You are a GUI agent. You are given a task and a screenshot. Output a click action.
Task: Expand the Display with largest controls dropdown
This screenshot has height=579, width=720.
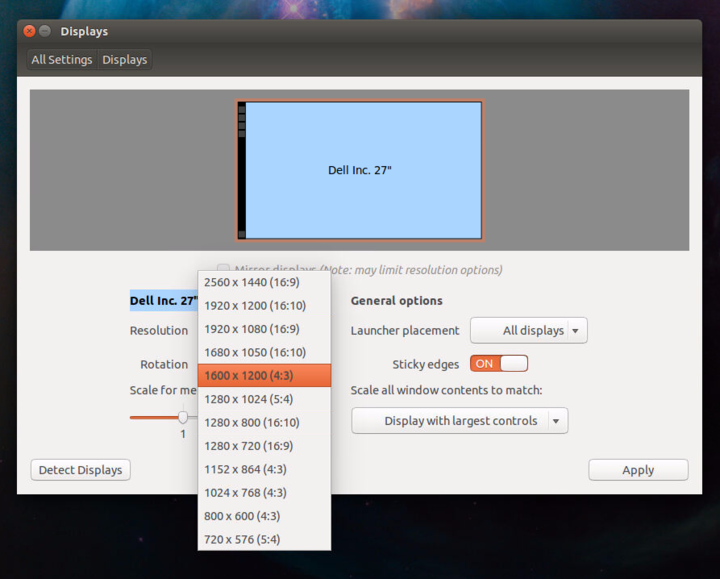[x=459, y=421]
